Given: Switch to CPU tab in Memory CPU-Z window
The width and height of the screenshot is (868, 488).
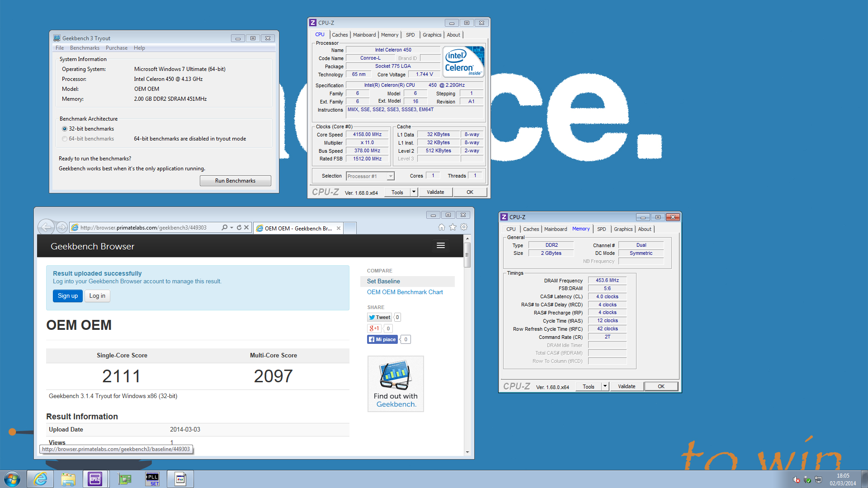Looking at the screenshot, I should tap(511, 229).
